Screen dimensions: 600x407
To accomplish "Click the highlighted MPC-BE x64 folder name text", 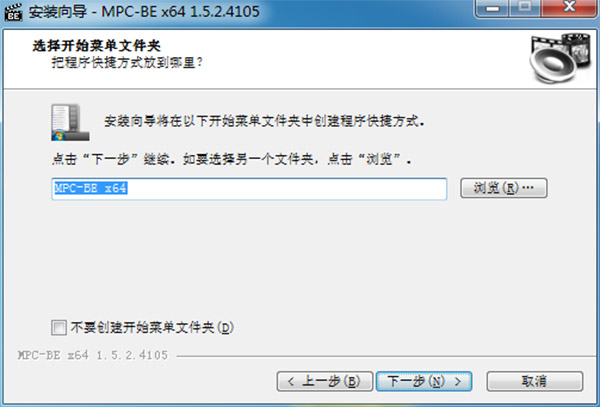I will click(x=91, y=188).
